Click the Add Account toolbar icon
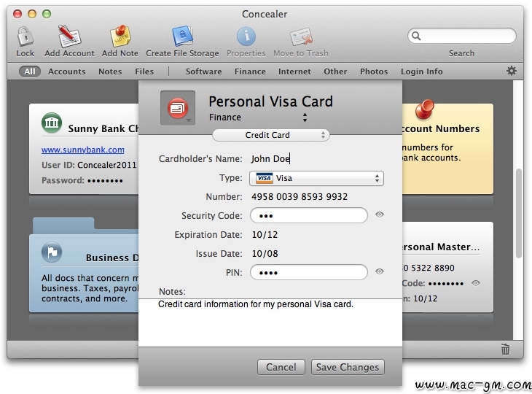532x394 pixels. (69, 36)
